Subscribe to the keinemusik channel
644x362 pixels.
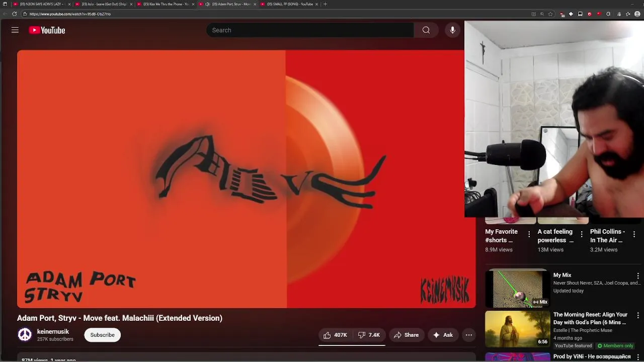pos(103,335)
